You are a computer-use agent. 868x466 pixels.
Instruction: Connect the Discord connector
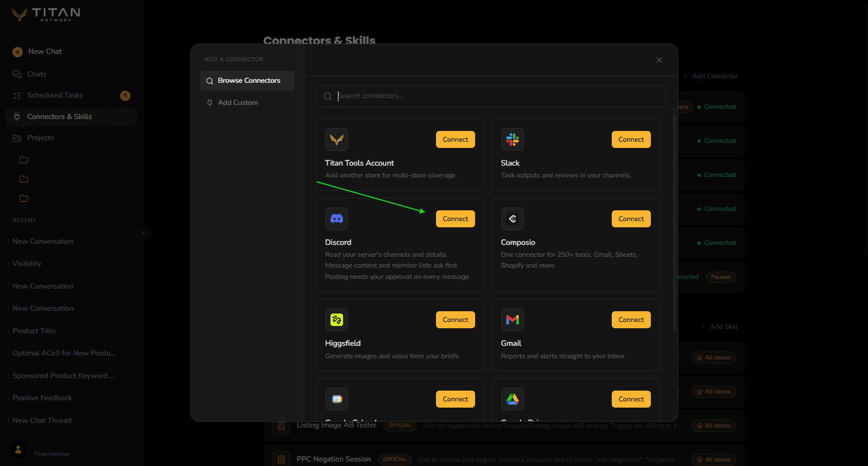pyautogui.click(x=455, y=219)
